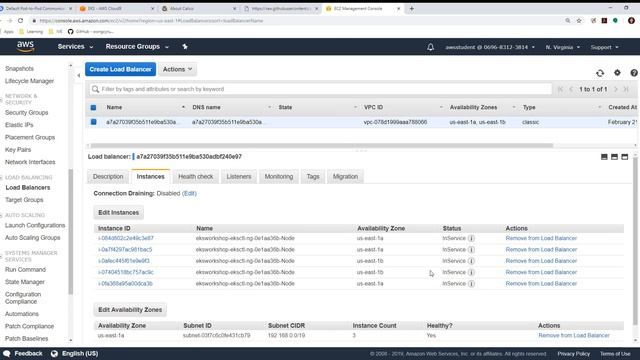The width and height of the screenshot is (640, 360).
Task: Open the Privacy Policy footer link
Action: (x=573, y=354)
